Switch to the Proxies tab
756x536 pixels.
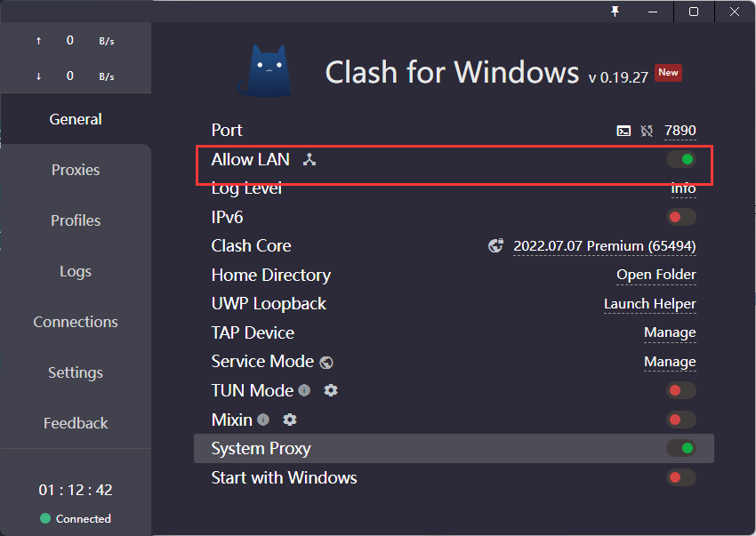pyautogui.click(x=76, y=170)
